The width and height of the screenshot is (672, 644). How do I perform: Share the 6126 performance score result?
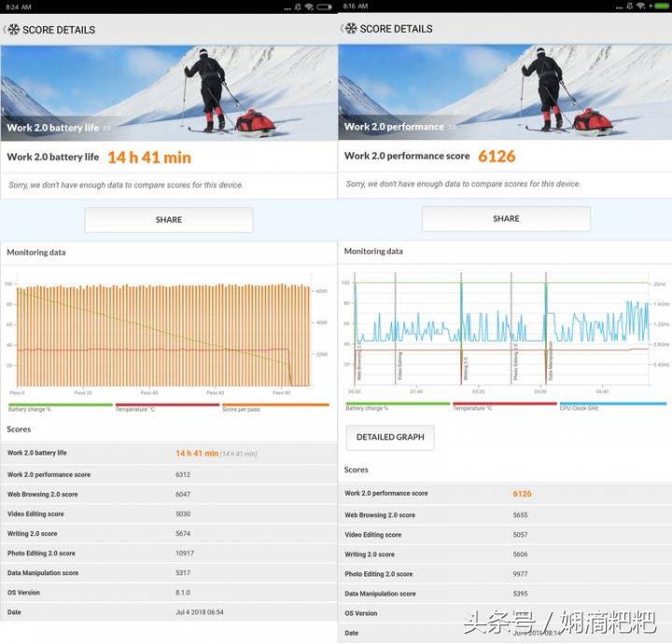pos(506,218)
